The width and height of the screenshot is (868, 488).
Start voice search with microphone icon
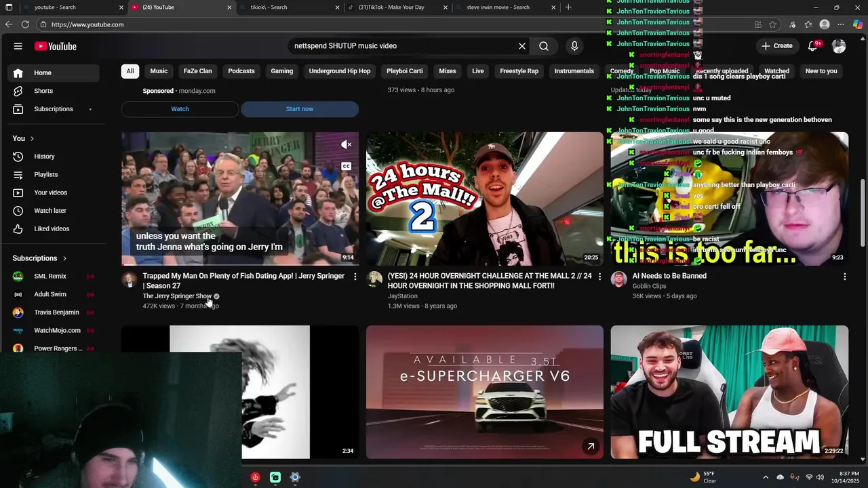pyautogui.click(x=574, y=46)
